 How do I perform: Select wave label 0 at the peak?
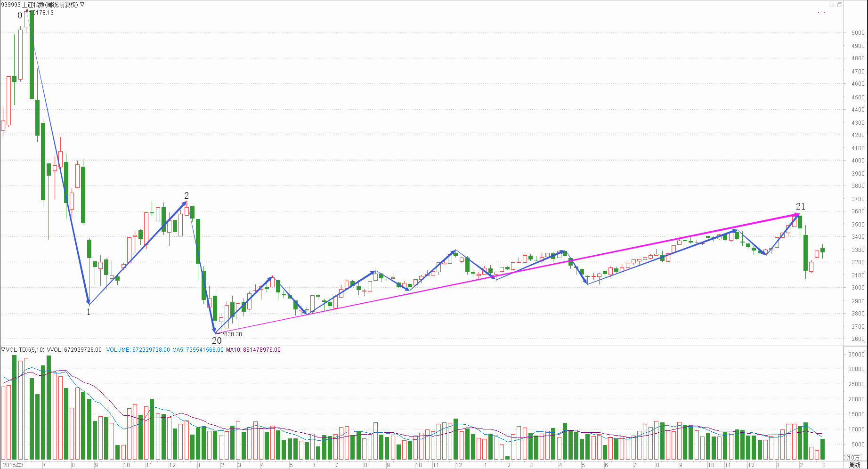pyautogui.click(x=20, y=16)
